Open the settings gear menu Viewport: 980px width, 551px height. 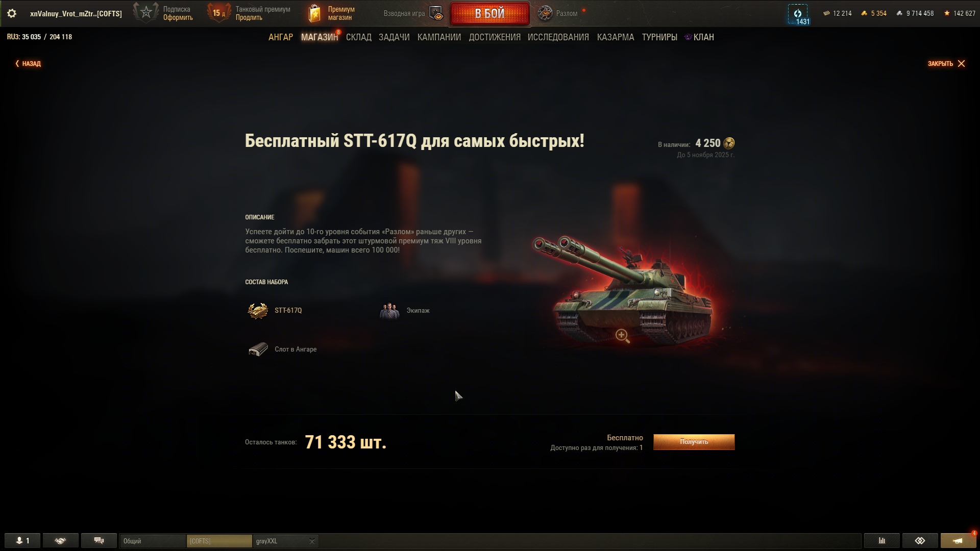pyautogui.click(x=12, y=14)
